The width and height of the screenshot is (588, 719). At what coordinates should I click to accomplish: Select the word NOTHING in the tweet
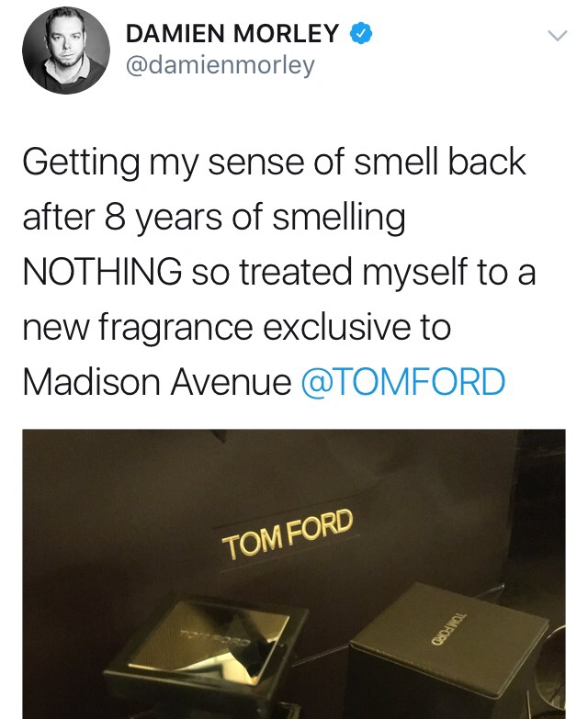click(x=102, y=272)
